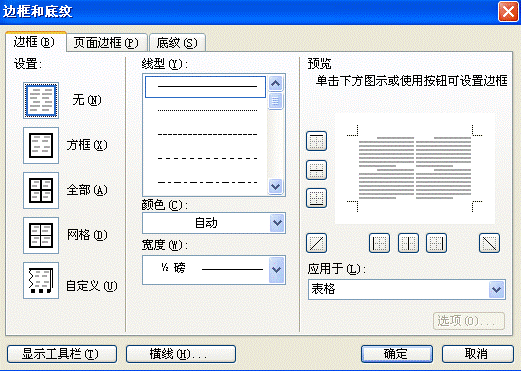521x371 pixels.
Task: Toggle the top border button in preview
Action: [316, 141]
